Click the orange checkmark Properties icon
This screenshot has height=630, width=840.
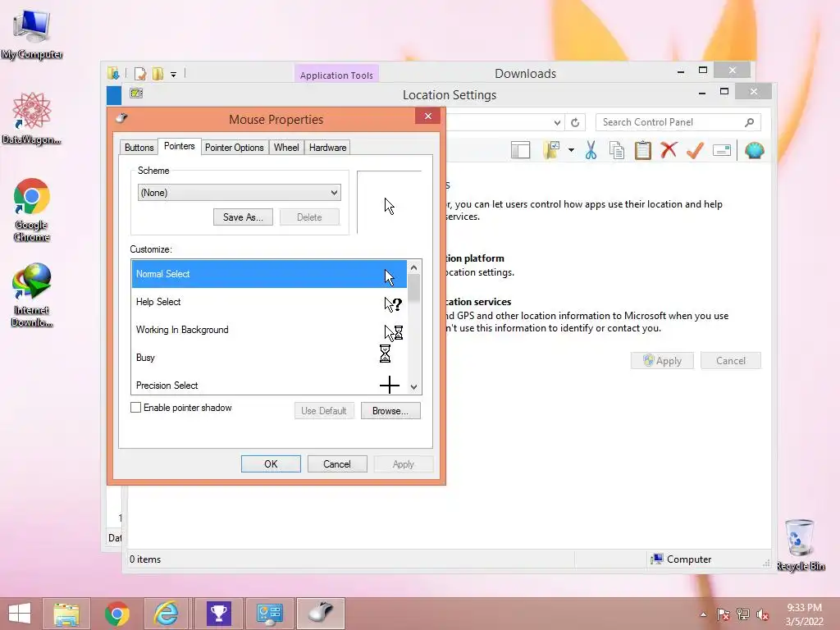click(x=695, y=151)
